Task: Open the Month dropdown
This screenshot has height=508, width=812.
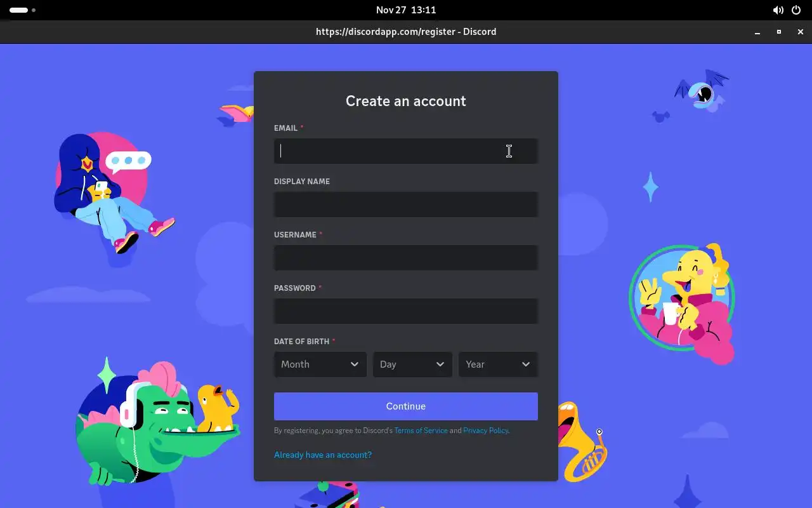Action: click(x=320, y=364)
